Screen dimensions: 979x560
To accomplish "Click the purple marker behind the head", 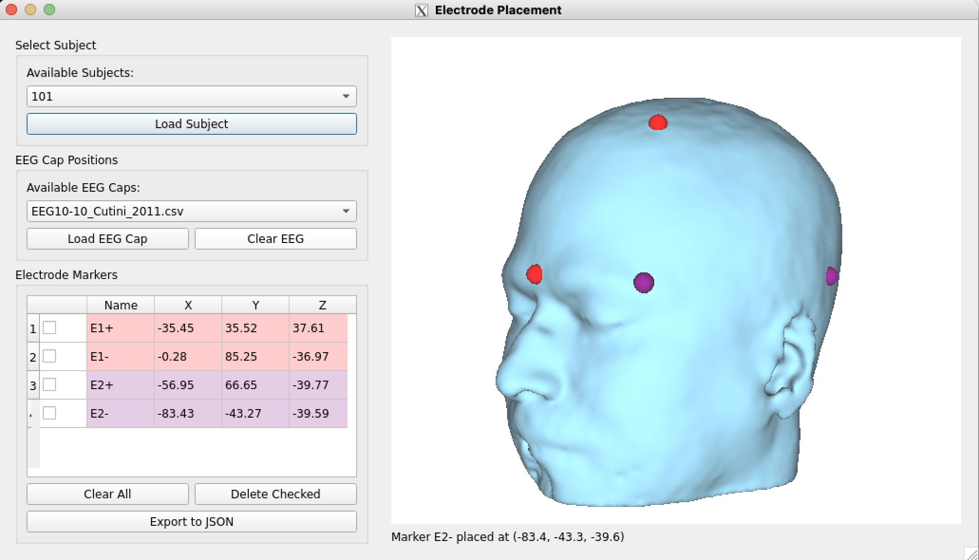I will [x=830, y=276].
